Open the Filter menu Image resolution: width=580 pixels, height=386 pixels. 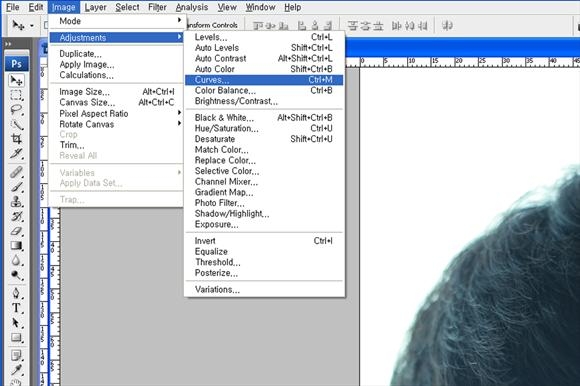click(x=157, y=7)
